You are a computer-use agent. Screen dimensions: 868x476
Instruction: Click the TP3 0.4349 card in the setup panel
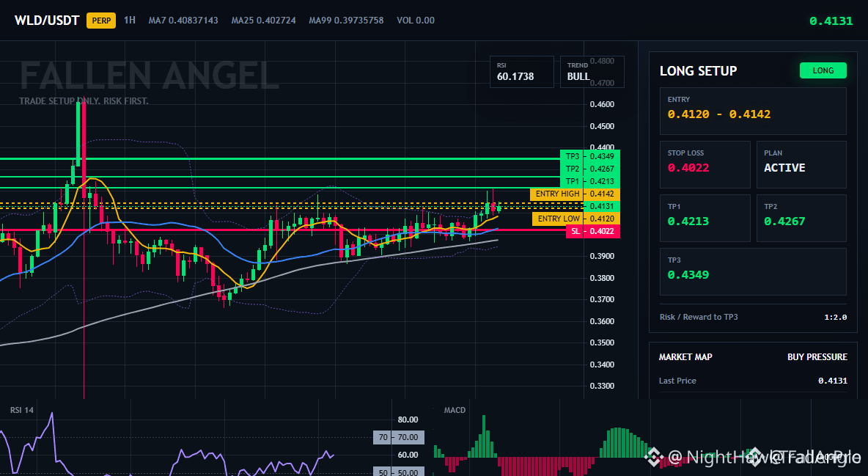[753, 271]
